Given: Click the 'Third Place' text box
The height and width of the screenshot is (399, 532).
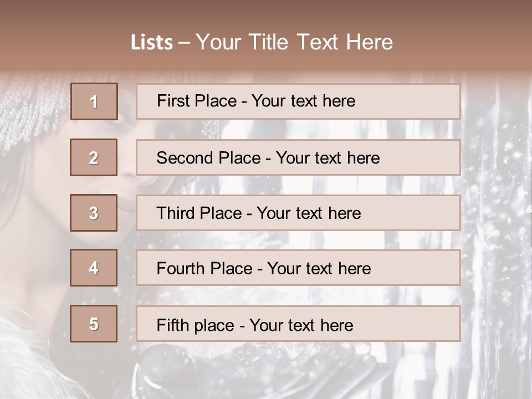Looking at the screenshot, I should click(298, 213).
